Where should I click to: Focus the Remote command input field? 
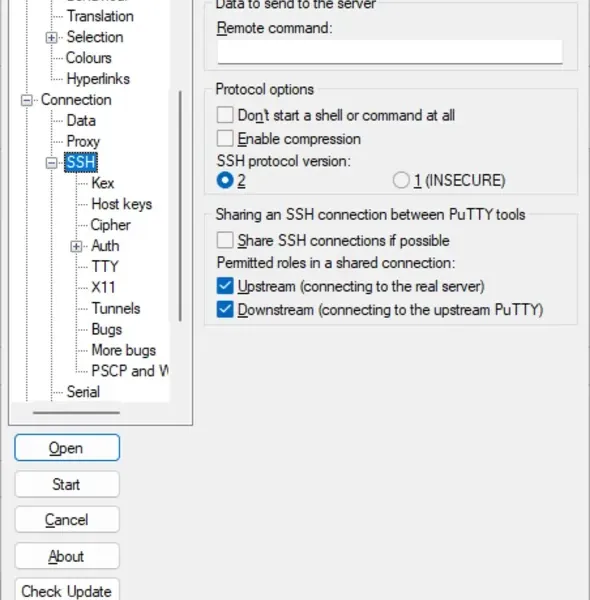(390, 52)
